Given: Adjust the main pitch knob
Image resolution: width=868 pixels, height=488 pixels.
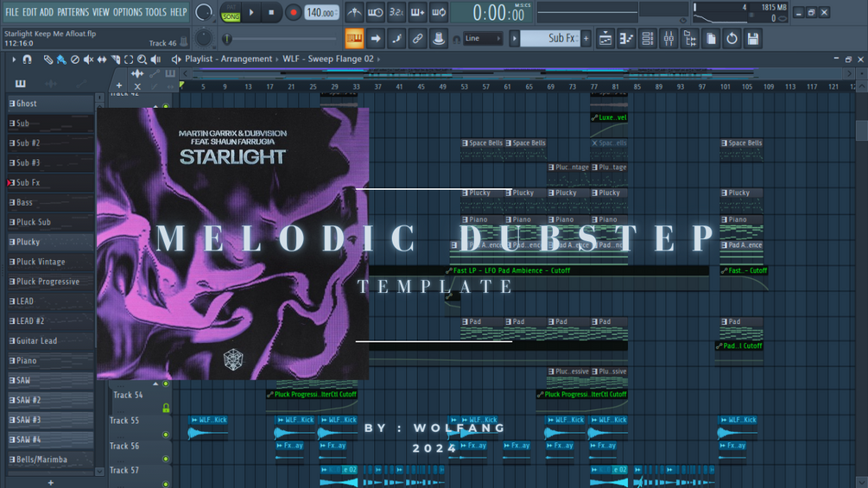Looking at the screenshot, I should pyautogui.click(x=204, y=38).
